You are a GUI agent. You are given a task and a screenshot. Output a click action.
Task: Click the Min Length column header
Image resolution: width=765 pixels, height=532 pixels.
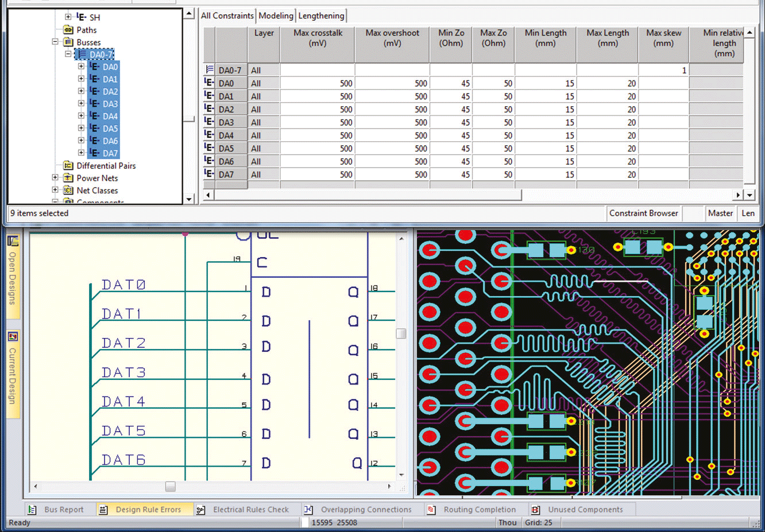pyautogui.click(x=546, y=44)
